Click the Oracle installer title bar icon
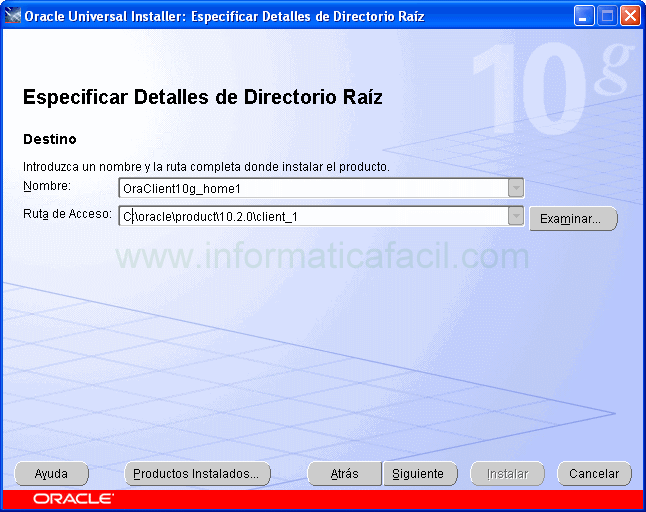The height and width of the screenshot is (512, 646). point(12,16)
